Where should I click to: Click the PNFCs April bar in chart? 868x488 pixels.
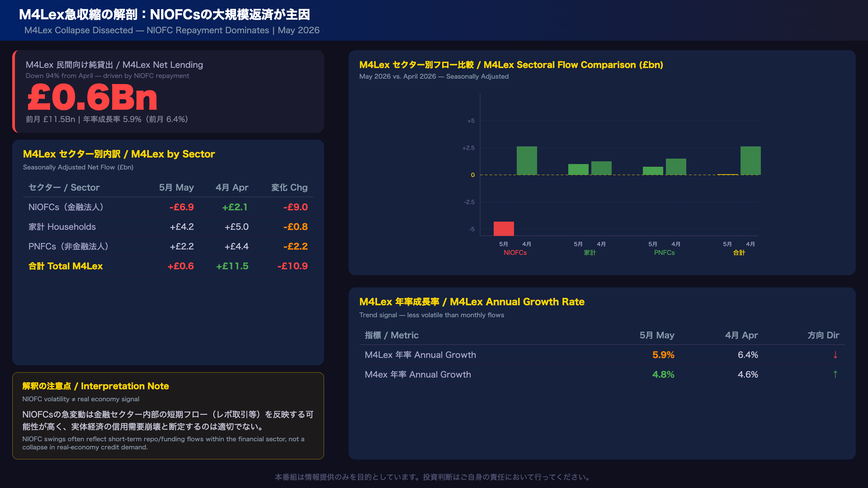click(676, 167)
